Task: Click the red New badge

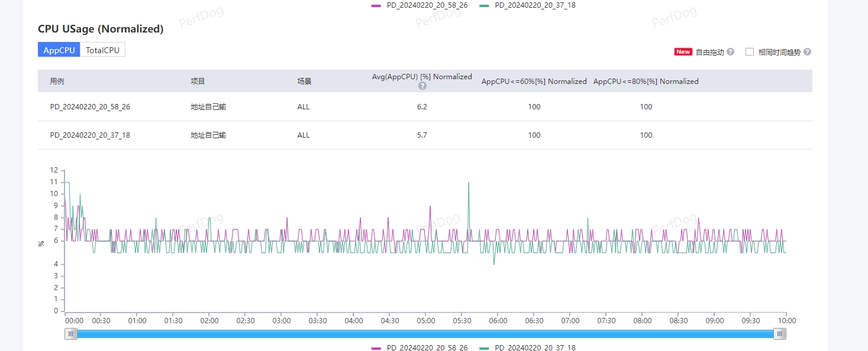Action: (683, 52)
